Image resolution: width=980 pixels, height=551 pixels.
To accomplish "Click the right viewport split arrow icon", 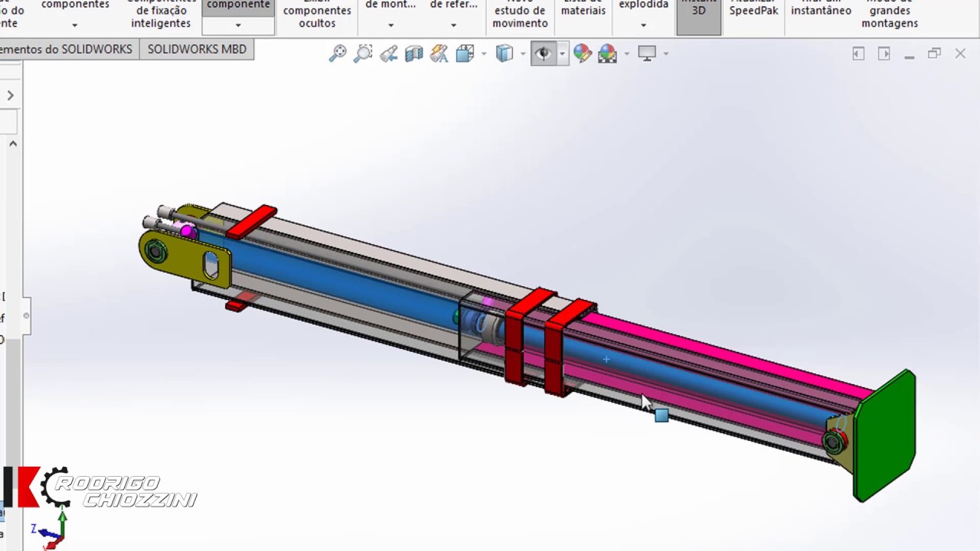I will point(884,54).
